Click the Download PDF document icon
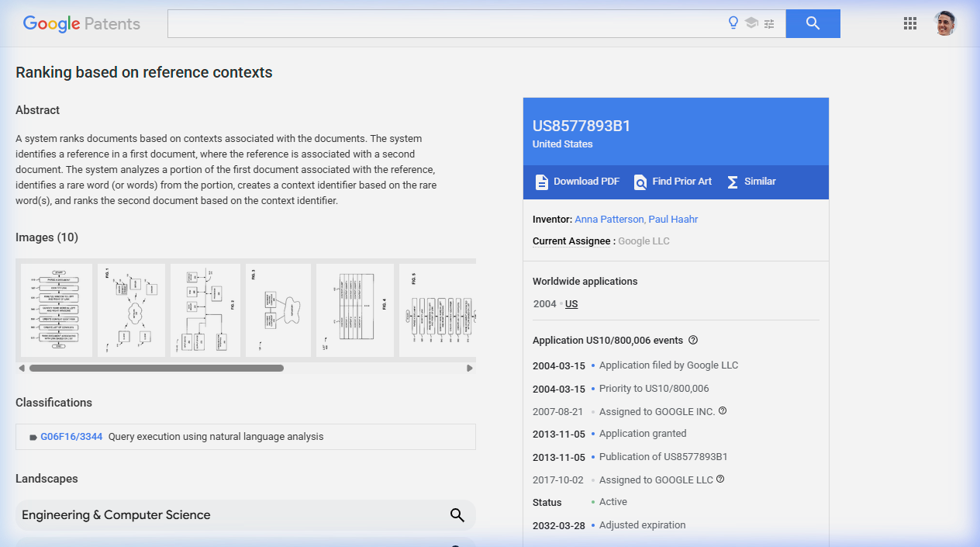Screen dimensions: 980x547 coord(542,182)
